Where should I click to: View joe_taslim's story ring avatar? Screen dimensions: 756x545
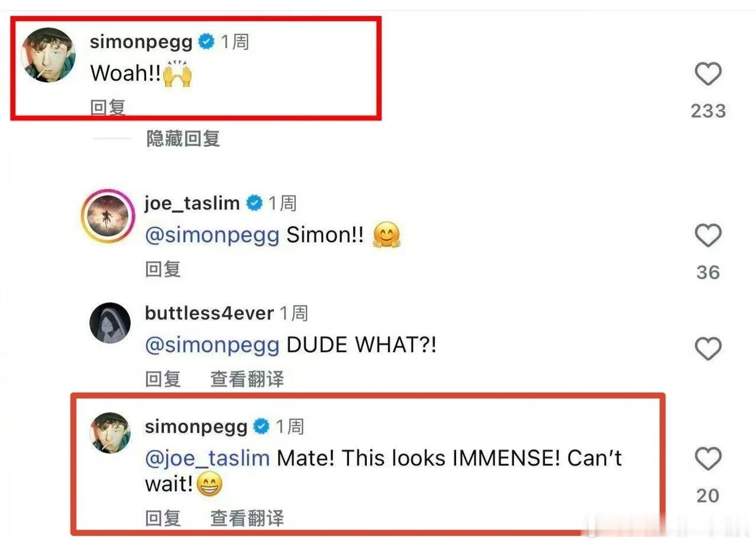(108, 217)
